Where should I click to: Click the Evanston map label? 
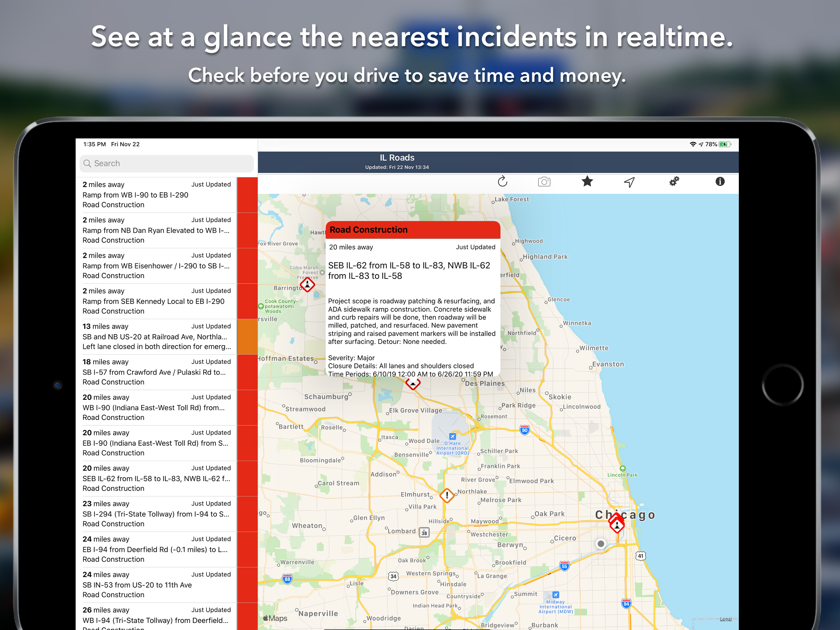coord(608,364)
